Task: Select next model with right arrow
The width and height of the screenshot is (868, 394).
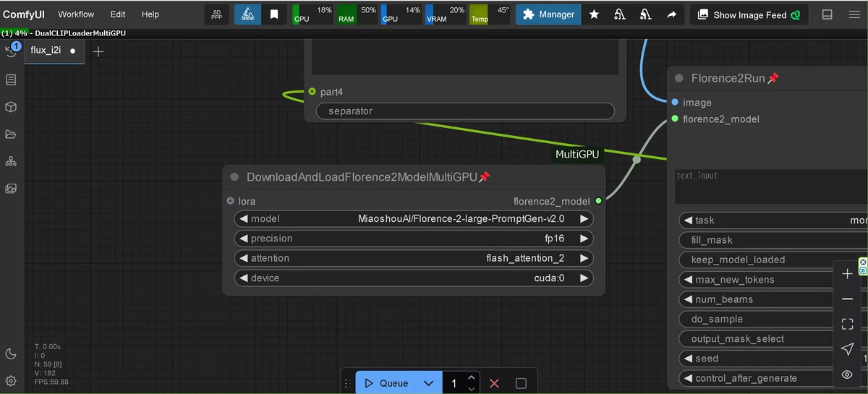Action: [x=584, y=218]
